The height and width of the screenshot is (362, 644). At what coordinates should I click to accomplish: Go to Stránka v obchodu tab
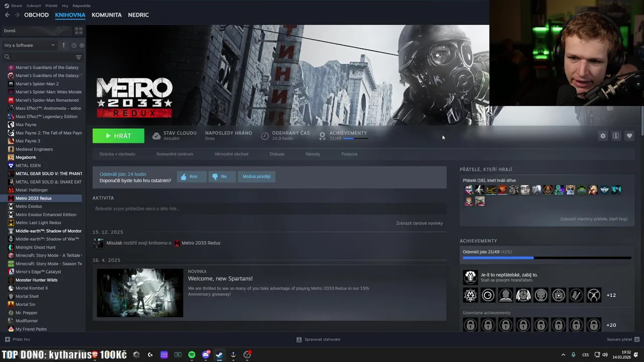(117, 154)
